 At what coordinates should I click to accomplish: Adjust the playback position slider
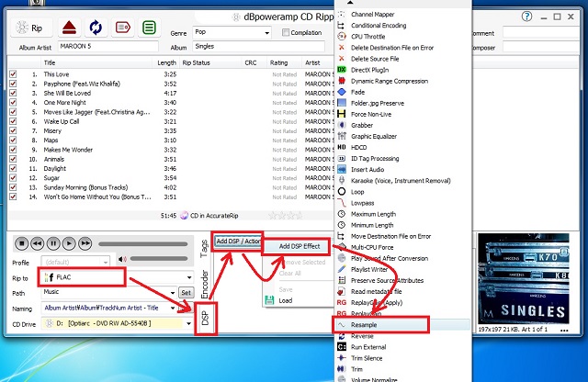pyautogui.click(x=143, y=244)
